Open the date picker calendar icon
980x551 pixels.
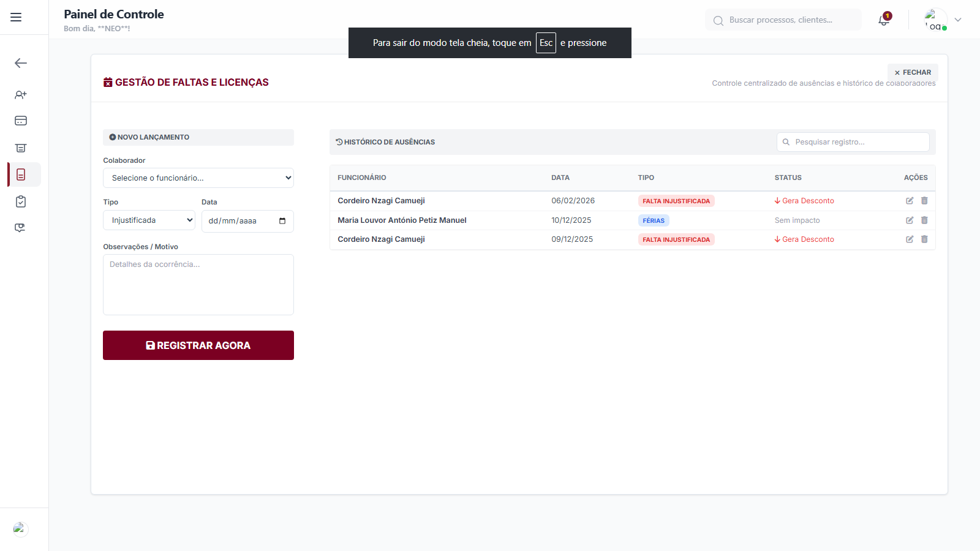point(282,221)
